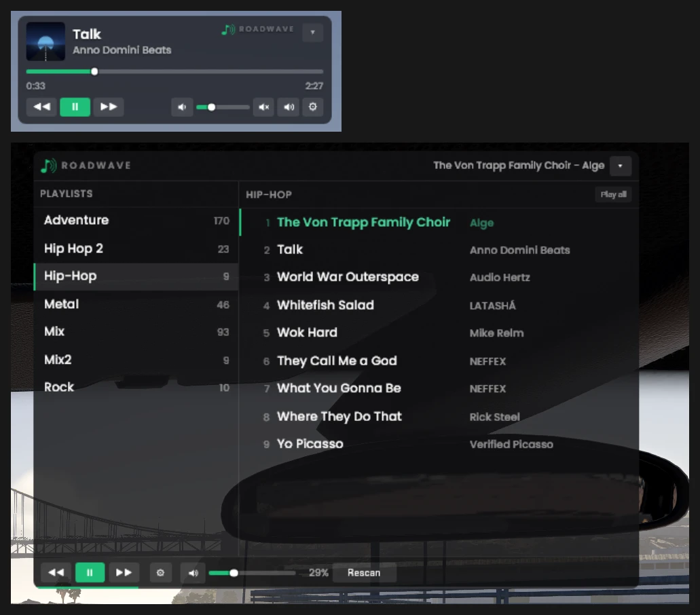Click the Roadwave logo in the main panel
Screen dimensions: 700x615
point(86,166)
